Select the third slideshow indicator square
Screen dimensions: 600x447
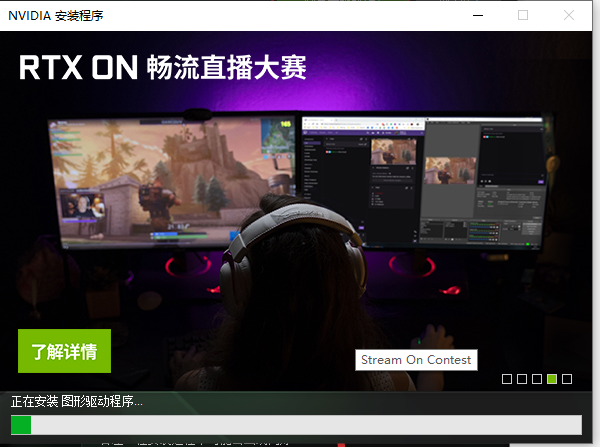[x=537, y=379]
